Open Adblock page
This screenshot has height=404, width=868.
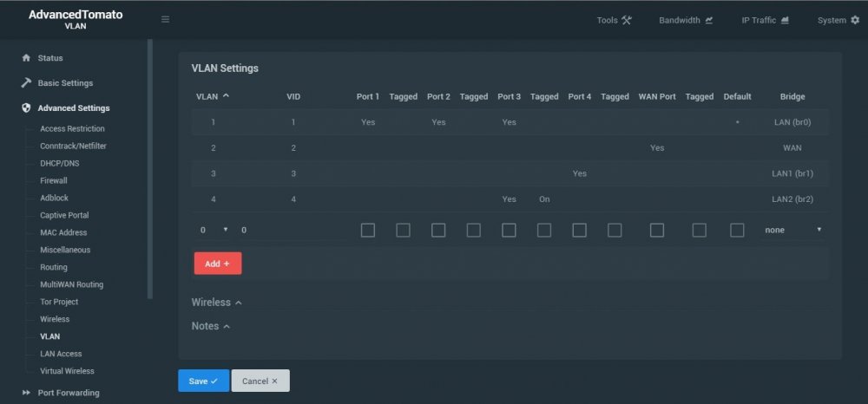[x=54, y=198]
